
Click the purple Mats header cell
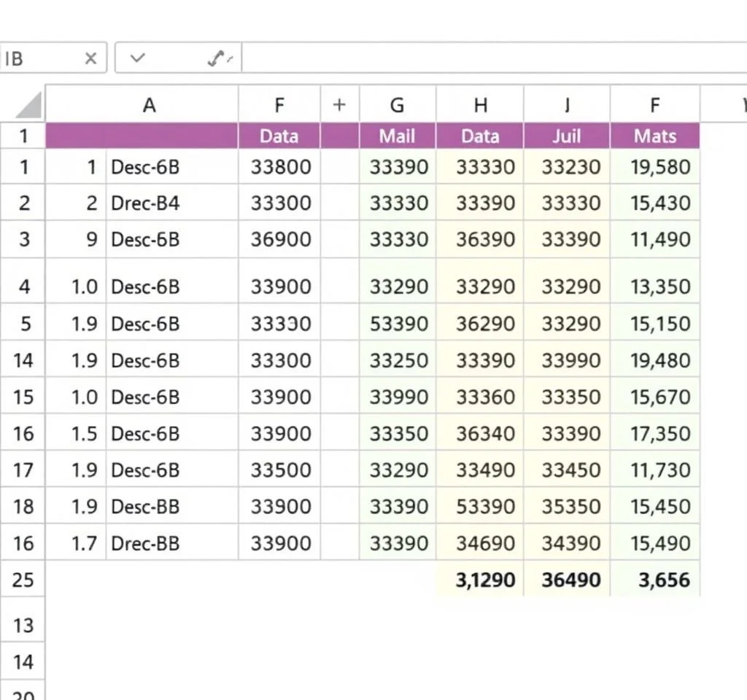(654, 136)
